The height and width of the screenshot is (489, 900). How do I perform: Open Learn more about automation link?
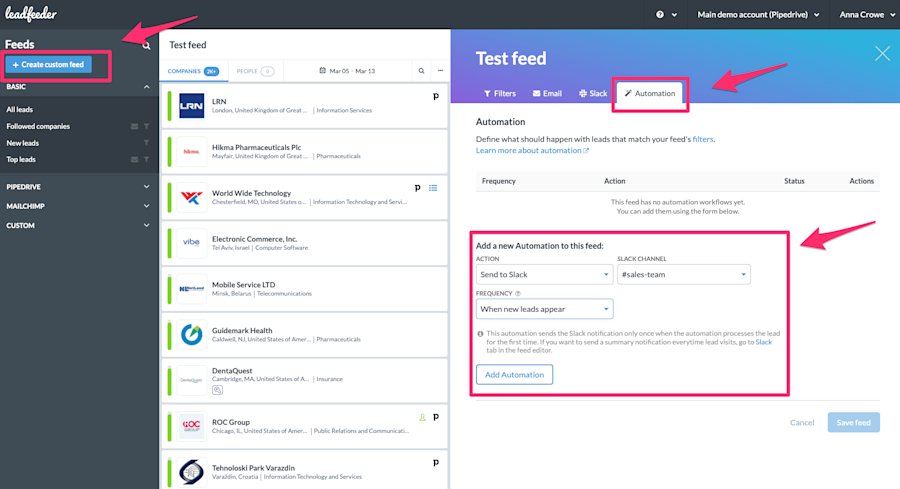[532, 150]
